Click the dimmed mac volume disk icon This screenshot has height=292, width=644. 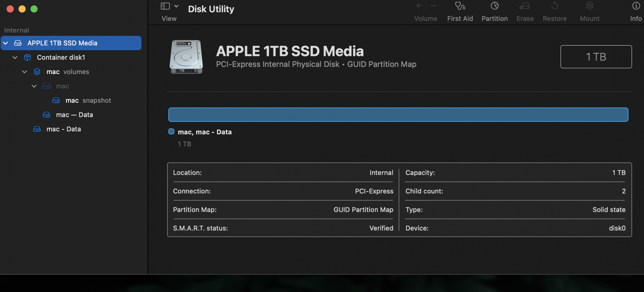point(47,86)
